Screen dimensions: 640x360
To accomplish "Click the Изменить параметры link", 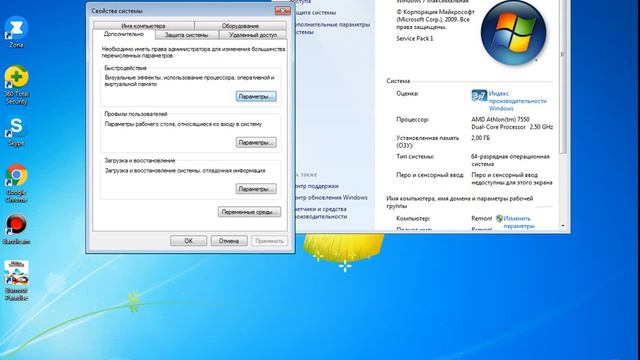I will (x=518, y=222).
